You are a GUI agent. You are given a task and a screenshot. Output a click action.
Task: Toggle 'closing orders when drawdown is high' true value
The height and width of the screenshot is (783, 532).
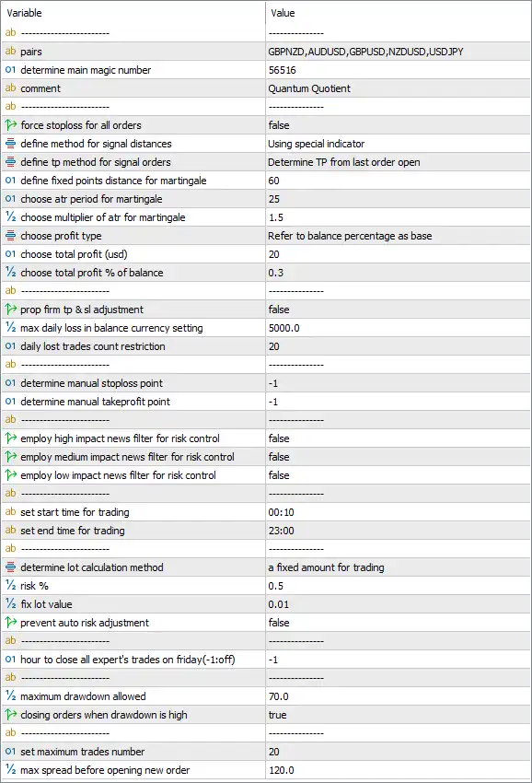tap(398, 715)
